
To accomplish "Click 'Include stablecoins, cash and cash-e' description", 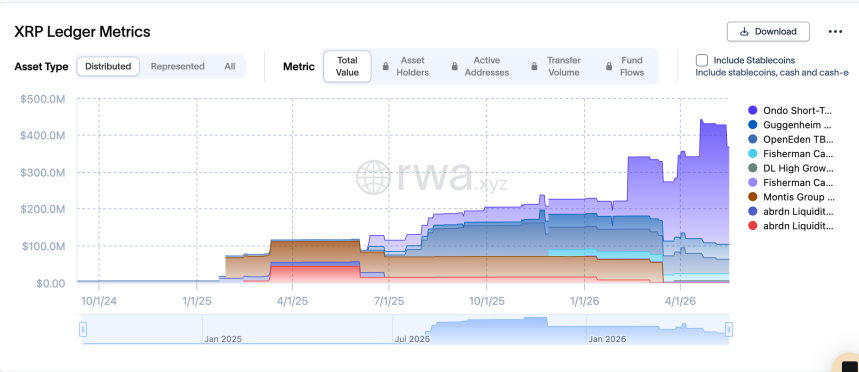I will coord(772,72).
